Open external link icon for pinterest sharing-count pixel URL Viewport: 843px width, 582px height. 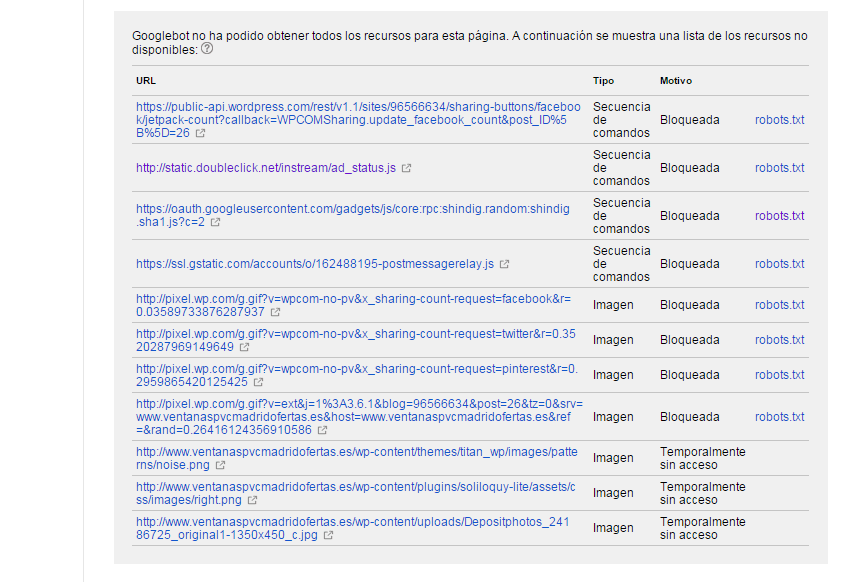[259, 382]
